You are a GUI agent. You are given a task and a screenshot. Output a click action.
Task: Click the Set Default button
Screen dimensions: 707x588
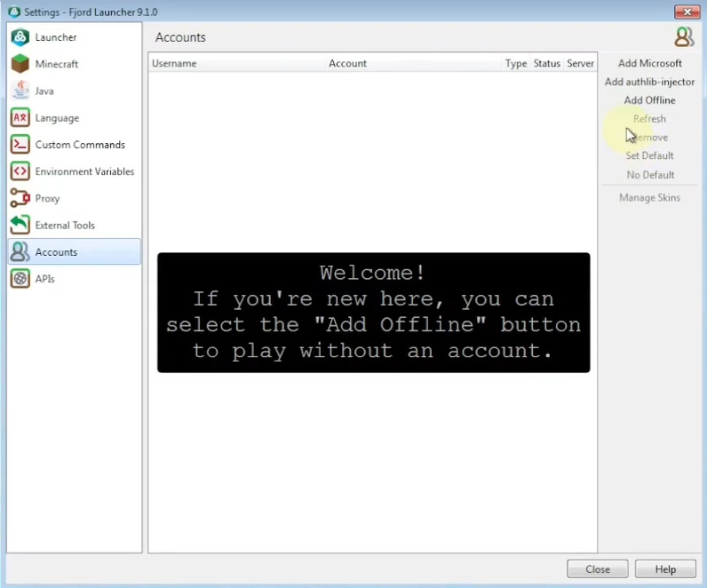pos(650,155)
